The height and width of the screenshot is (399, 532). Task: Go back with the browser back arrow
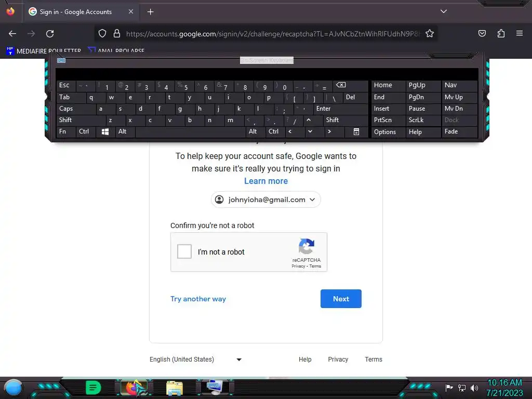tap(12, 34)
